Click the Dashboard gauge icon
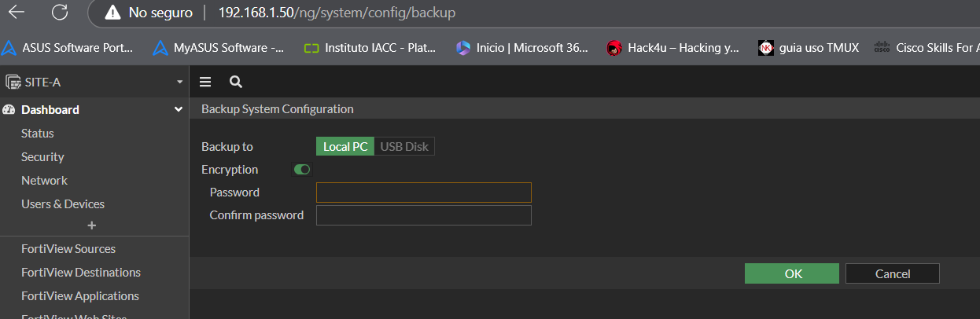This screenshot has width=980, height=319. tap(9, 110)
